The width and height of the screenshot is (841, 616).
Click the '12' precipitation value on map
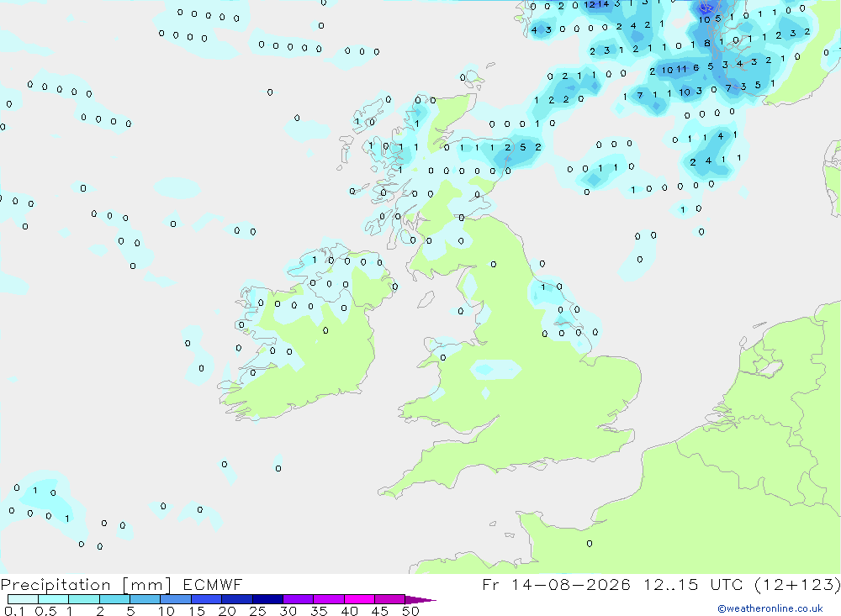pyautogui.click(x=590, y=5)
